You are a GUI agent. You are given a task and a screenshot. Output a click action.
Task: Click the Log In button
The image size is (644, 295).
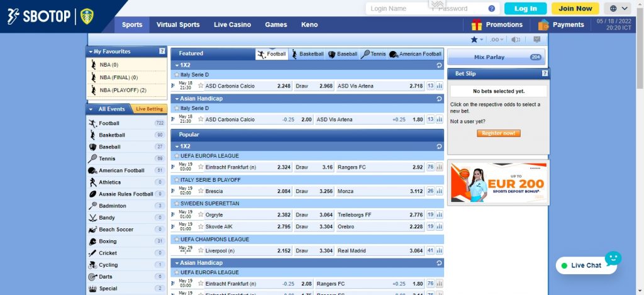[x=525, y=9]
